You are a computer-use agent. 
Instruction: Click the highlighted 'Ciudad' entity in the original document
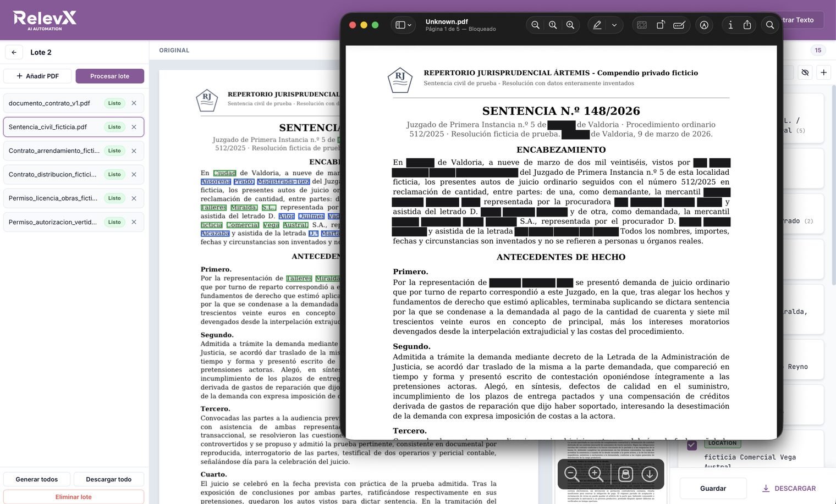pyautogui.click(x=224, y=173)
